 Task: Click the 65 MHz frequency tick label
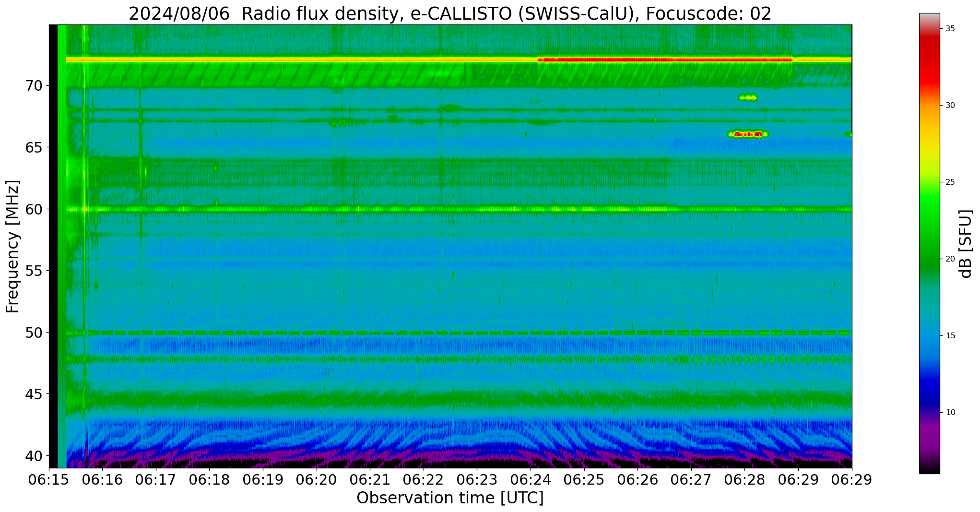coord(34,147)
